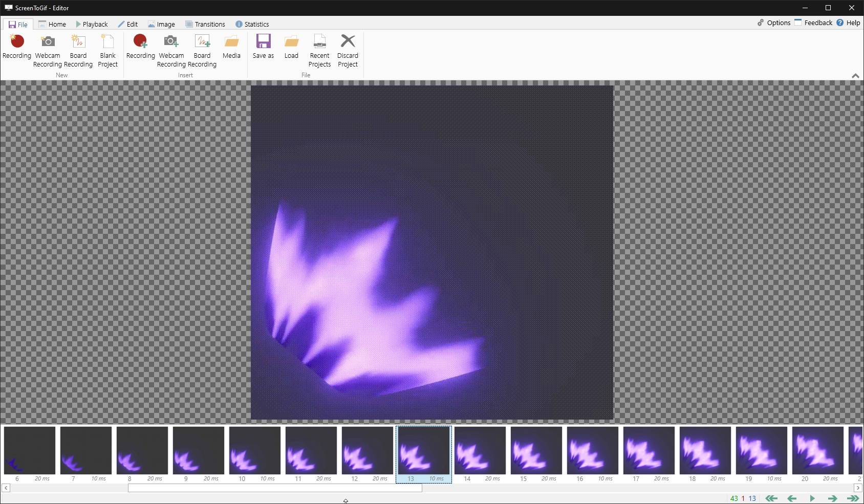The height and width of the screenshot is (504, 864).
Task: Go to previous frame
Action: pyautogui.click(x=792, y=498)
